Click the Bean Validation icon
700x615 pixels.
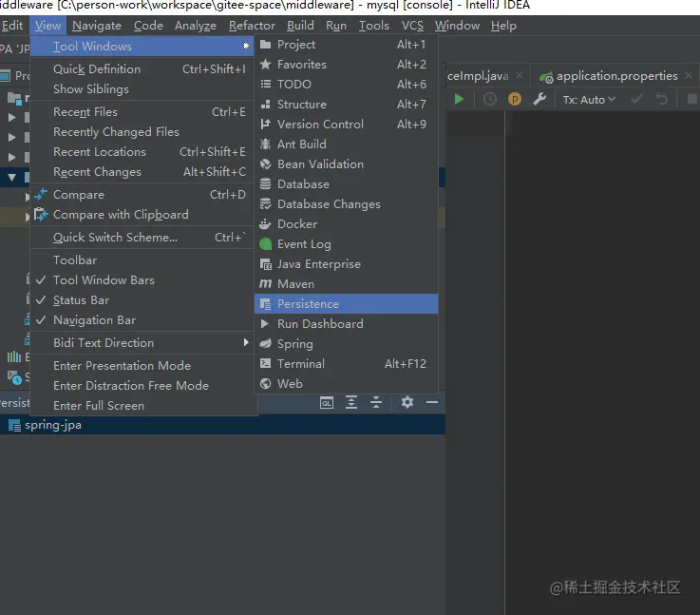[x=265, y=163]
